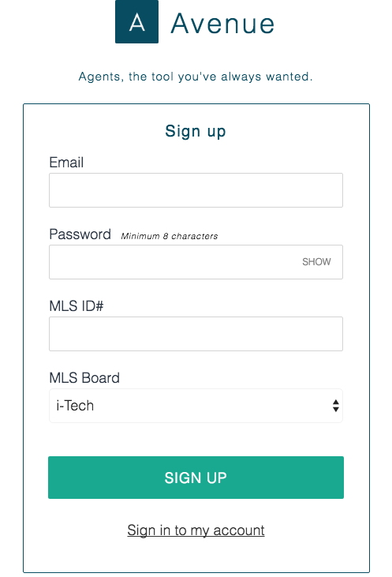Open the Sign in to my account link
Viewport: 392px width, 577px height.
196,530
